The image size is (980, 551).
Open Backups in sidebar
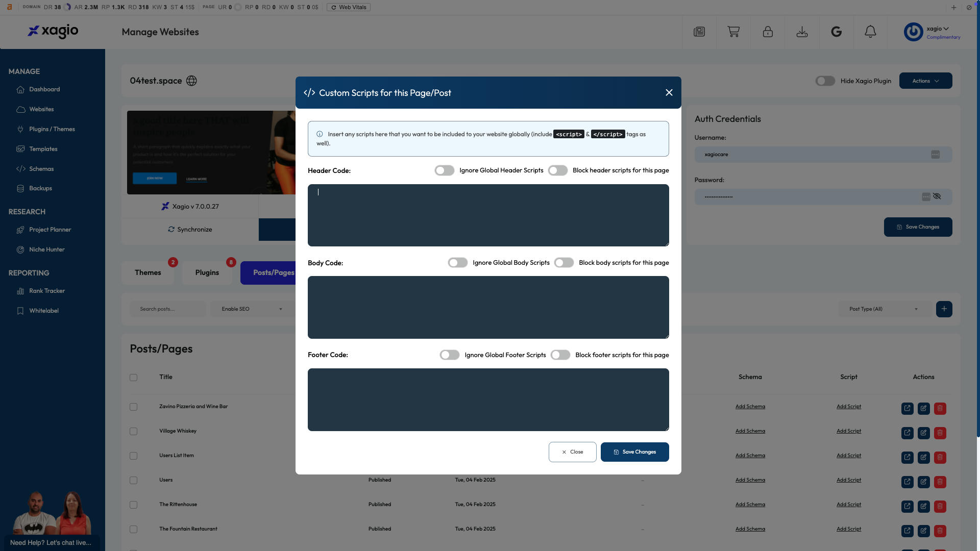click(x=40, y=188)
